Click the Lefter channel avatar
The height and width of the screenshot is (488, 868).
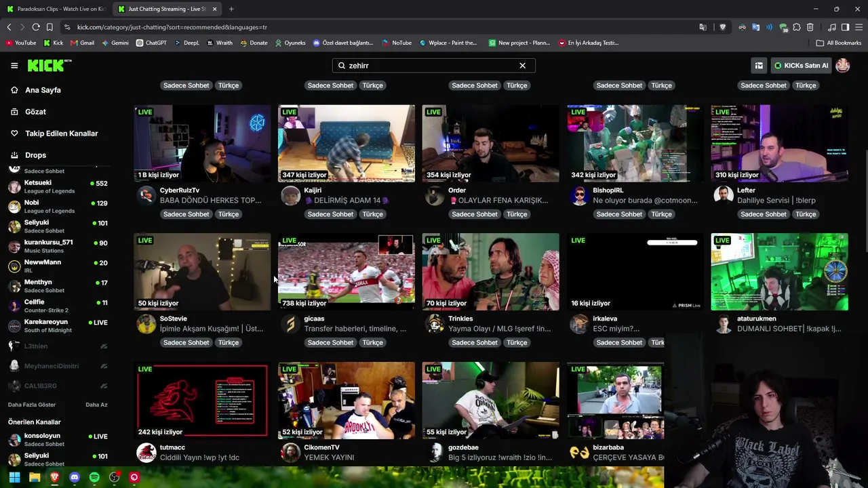click(724, 196)
